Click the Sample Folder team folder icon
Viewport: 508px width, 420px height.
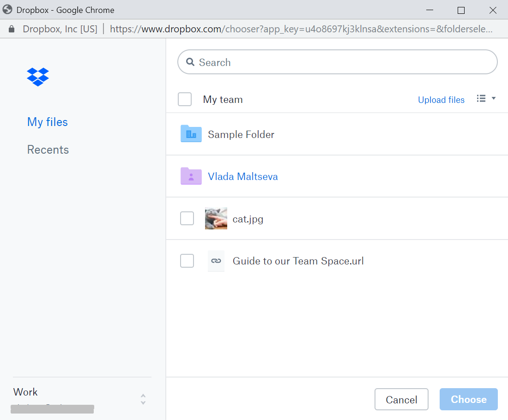191,134
